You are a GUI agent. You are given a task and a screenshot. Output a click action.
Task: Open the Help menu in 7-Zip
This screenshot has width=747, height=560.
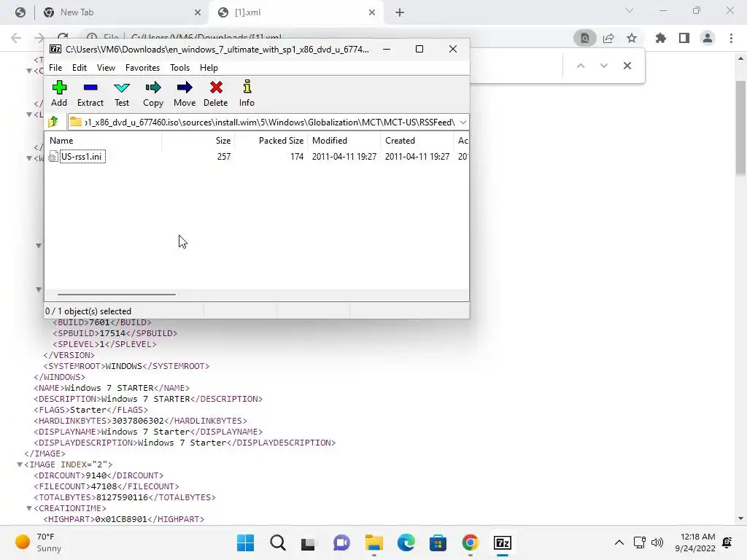point(209,68)
